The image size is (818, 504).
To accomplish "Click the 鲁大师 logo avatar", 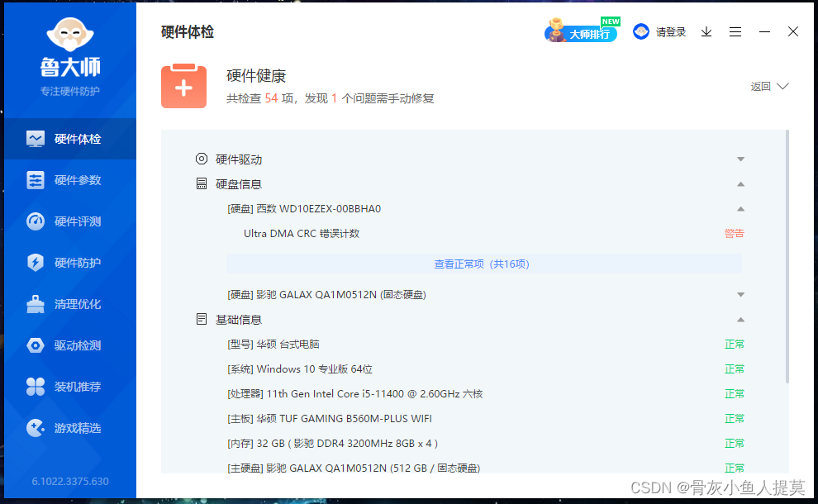I will coord(70,35).
